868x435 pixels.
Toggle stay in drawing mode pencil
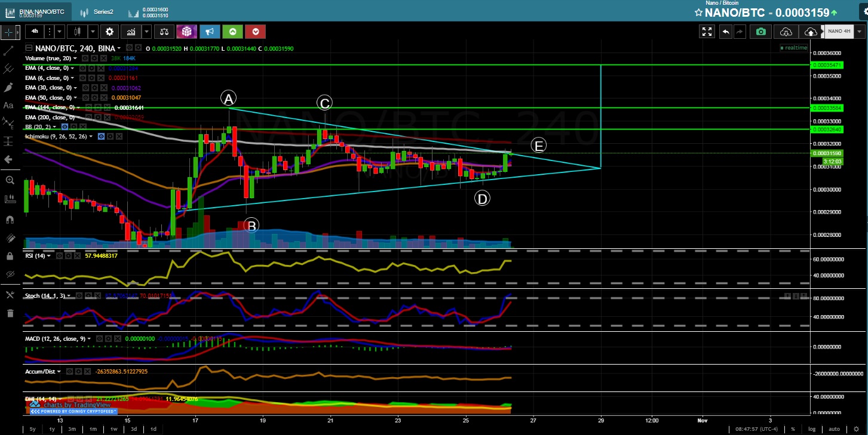click(x=9, y=237)
